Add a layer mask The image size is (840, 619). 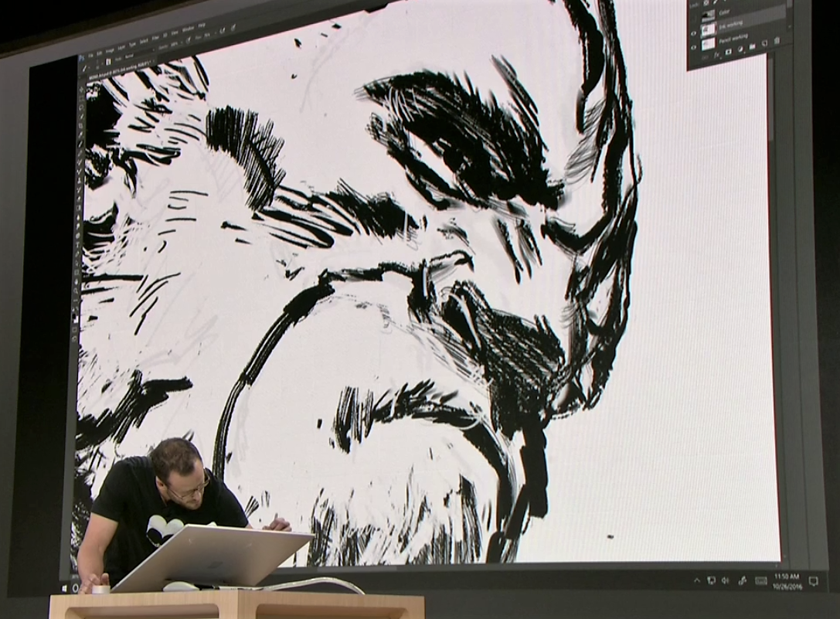pyautogui.click(x=729, y=51)
